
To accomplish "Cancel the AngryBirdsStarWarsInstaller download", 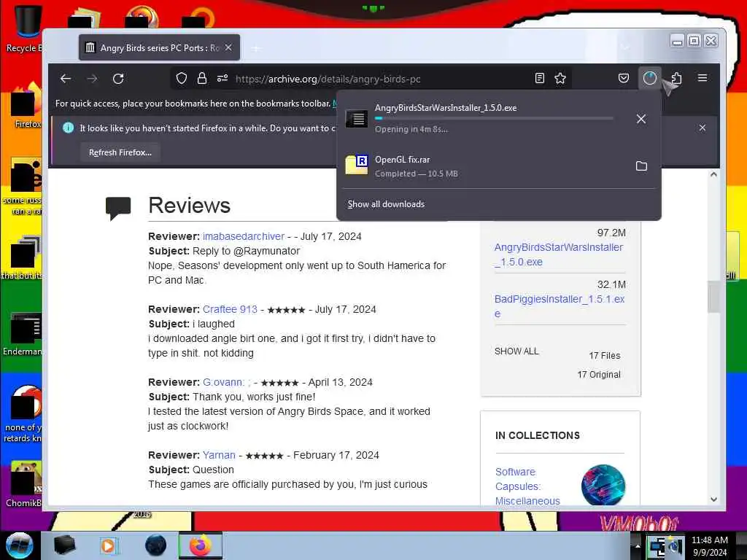I will (x=641, y=119).
